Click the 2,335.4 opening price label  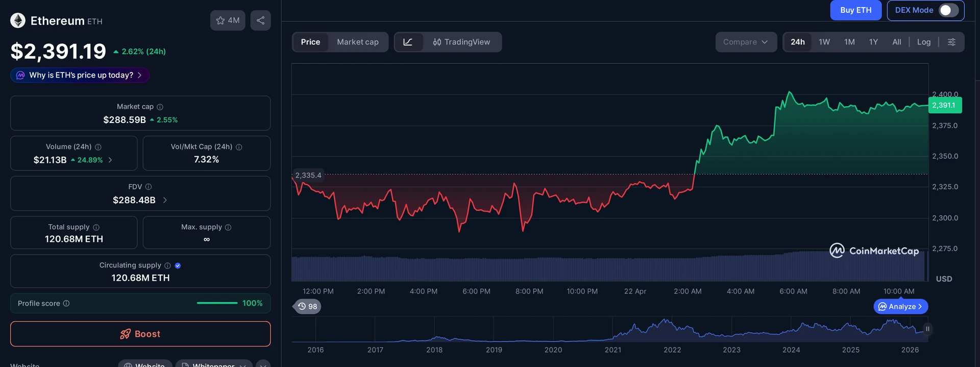[308, 175]
